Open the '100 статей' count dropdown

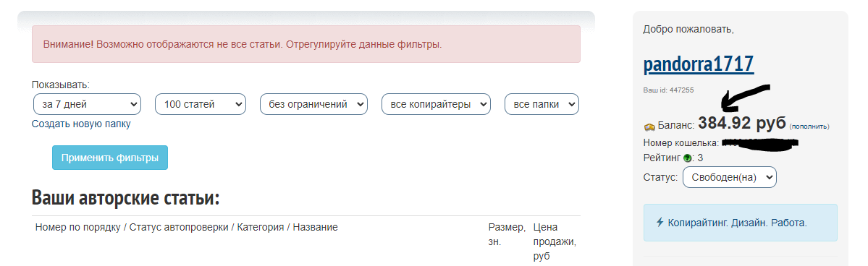pos(201,104)
